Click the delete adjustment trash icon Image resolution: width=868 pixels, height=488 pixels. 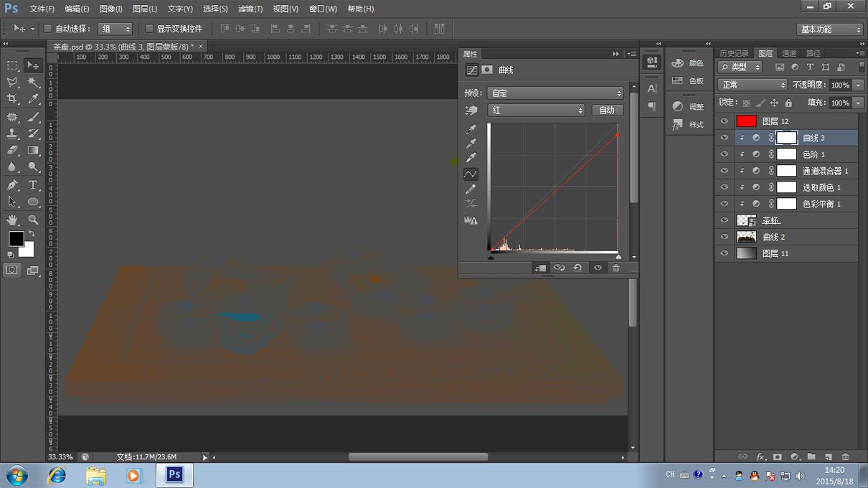(x=615, y=268)
